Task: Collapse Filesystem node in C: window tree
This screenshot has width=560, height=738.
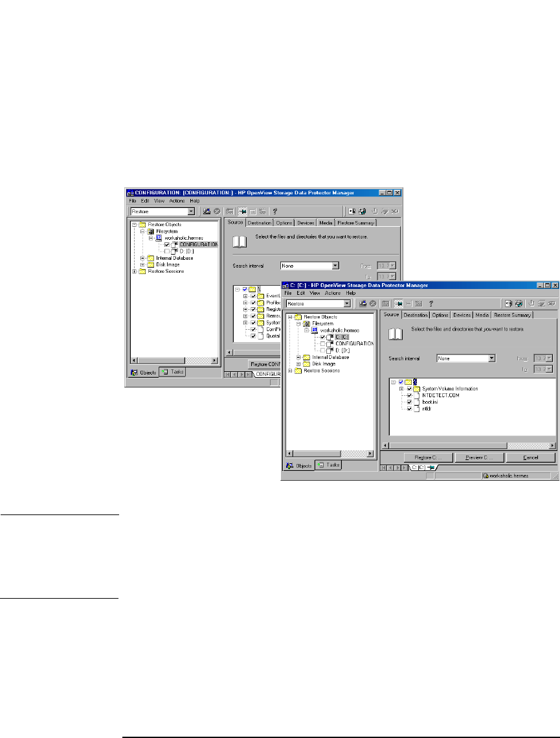Action: click(x=298, y=323)
